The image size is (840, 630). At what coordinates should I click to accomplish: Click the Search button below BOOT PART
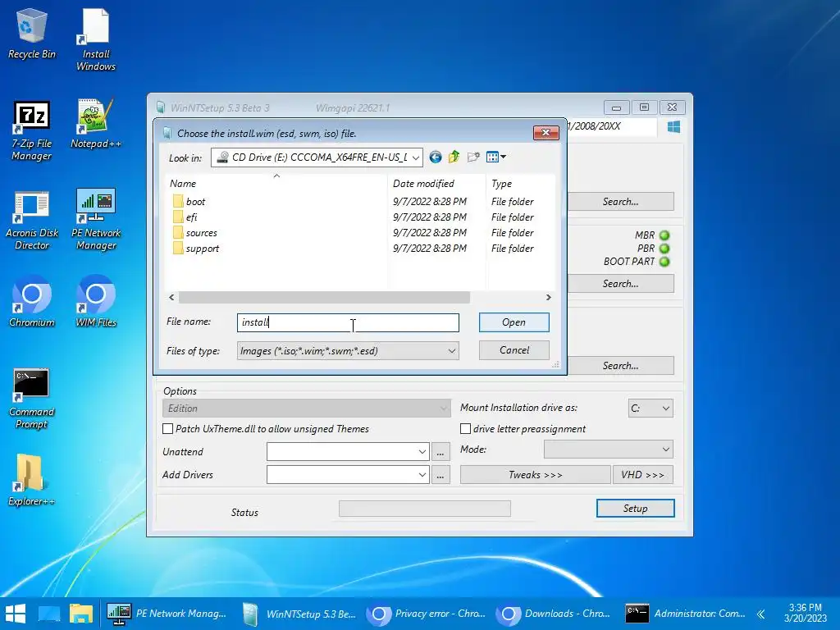click(x=620, y=283)
